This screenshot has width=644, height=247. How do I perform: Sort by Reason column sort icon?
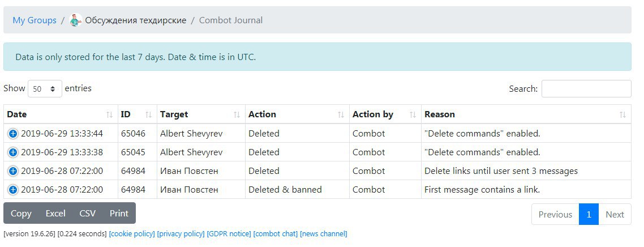623,114
